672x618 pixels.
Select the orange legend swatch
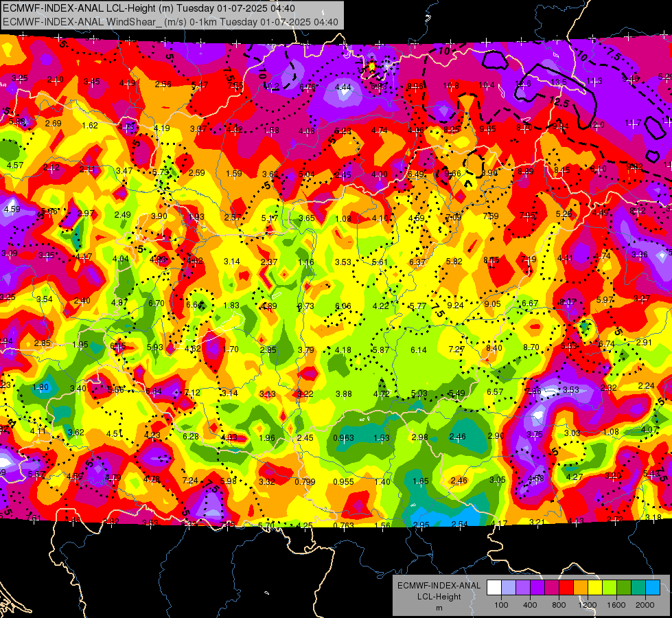[x=581, y=588]
